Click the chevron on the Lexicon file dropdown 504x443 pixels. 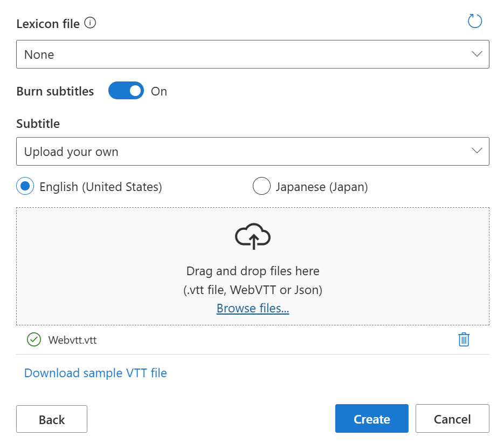pyautogui.click(x=476, y=54)
